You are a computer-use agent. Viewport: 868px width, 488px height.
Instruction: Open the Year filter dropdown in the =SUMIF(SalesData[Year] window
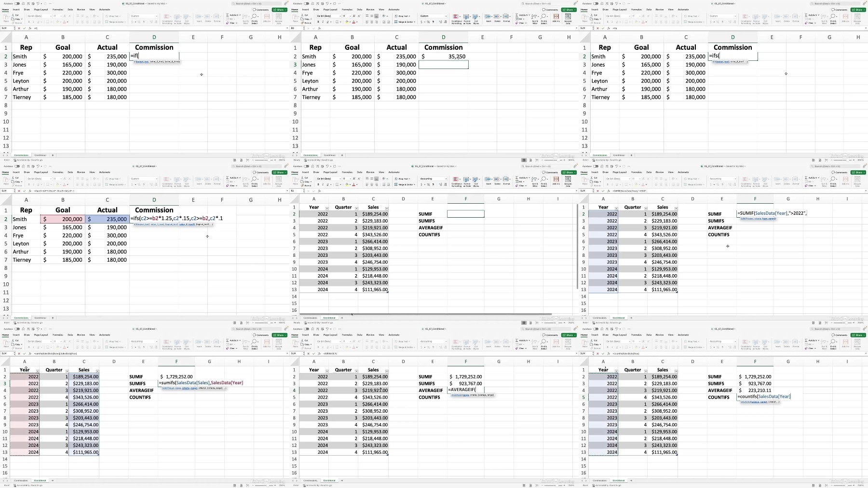click(x=616, y=209)
